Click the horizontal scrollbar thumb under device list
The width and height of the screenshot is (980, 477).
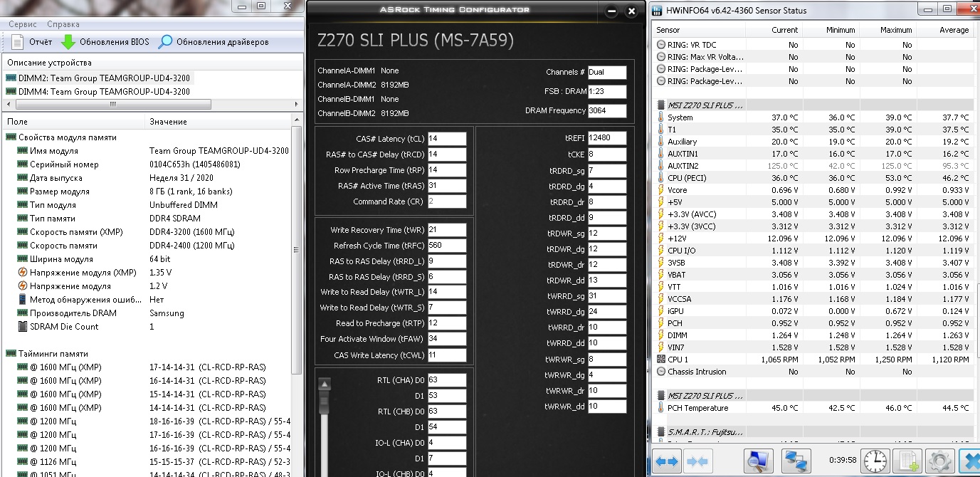112,104
